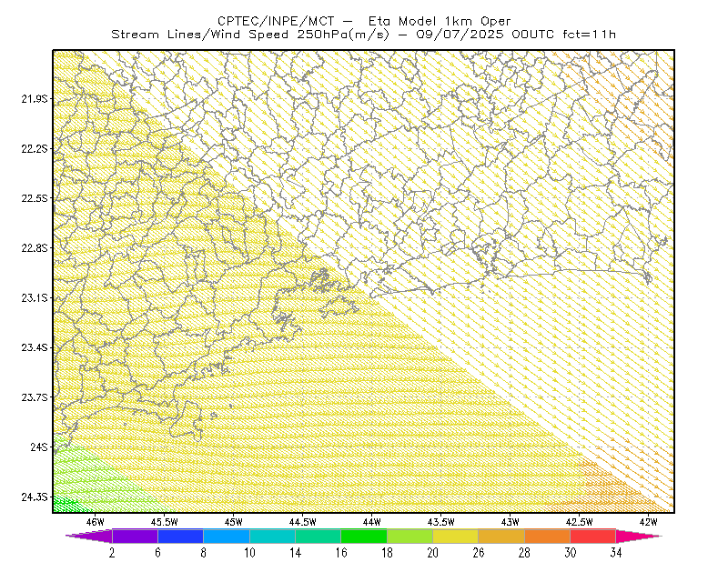Click the CPTEC/INPE/MCT Eta Model title line
The height and width of the screenshot is (562, 728).
364,21
